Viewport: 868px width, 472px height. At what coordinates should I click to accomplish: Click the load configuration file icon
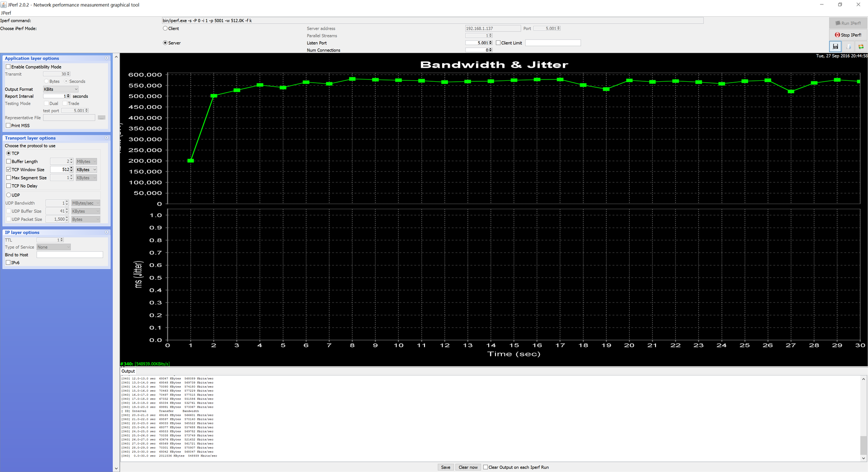(x=848, y=46)
